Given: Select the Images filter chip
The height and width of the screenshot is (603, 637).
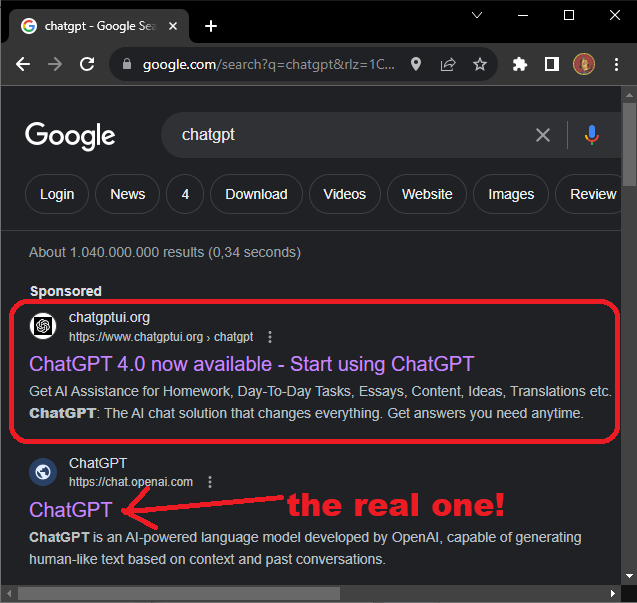Looking at the screenshot, I should [510, 194].
